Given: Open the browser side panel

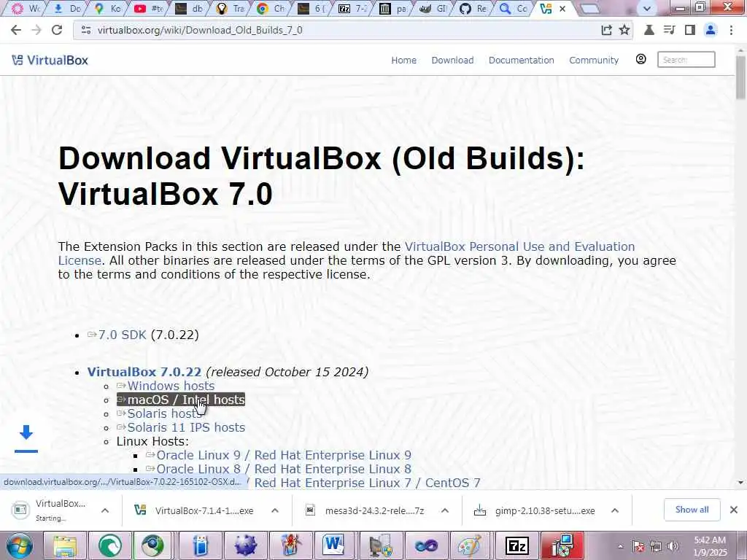Looking at the screenshot, I should tap(689, 30).
